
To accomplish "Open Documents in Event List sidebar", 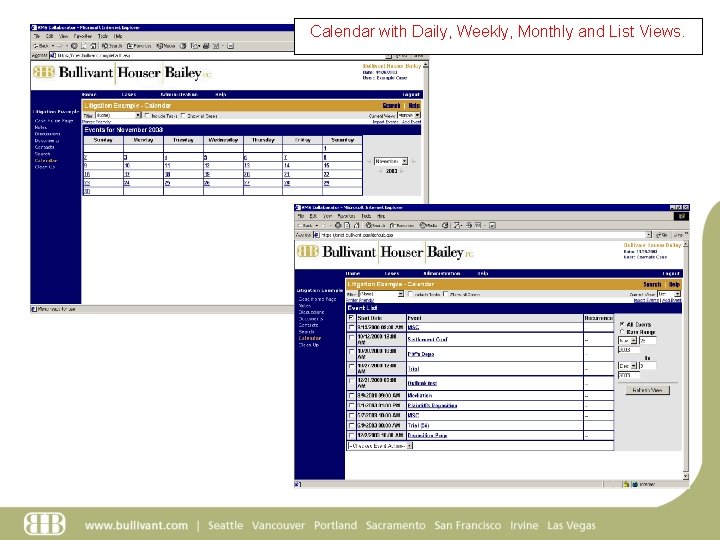I will tap(311, 319).
